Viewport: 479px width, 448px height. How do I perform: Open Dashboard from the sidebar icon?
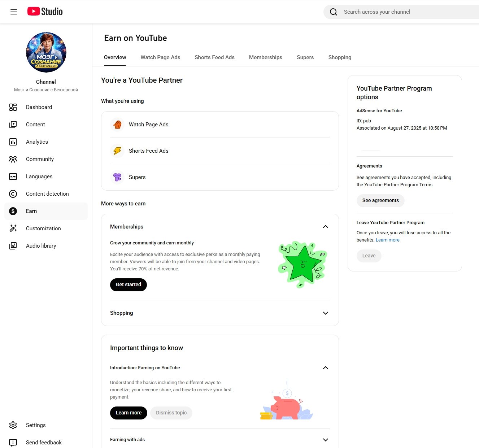click(x=13, y=107)
